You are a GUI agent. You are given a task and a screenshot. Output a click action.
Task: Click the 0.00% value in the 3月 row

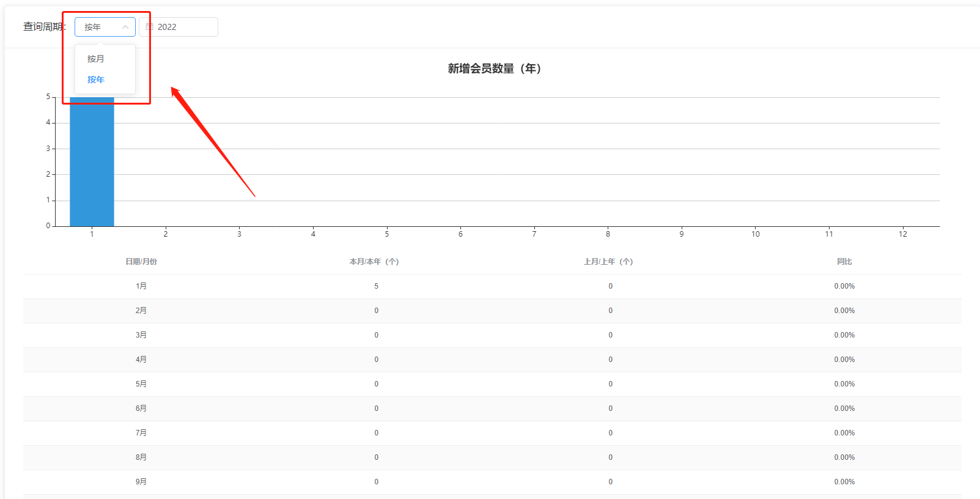pyautogui.click(x=844, y=335)
